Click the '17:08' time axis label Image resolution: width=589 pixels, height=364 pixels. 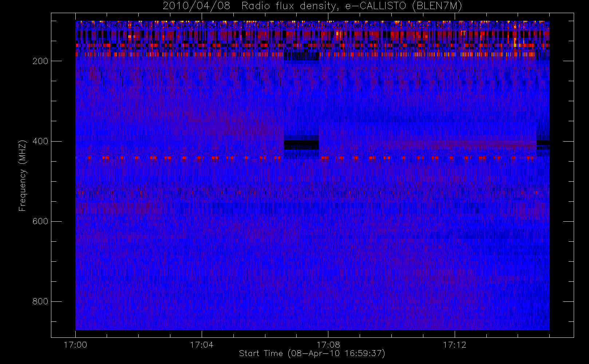328,345
